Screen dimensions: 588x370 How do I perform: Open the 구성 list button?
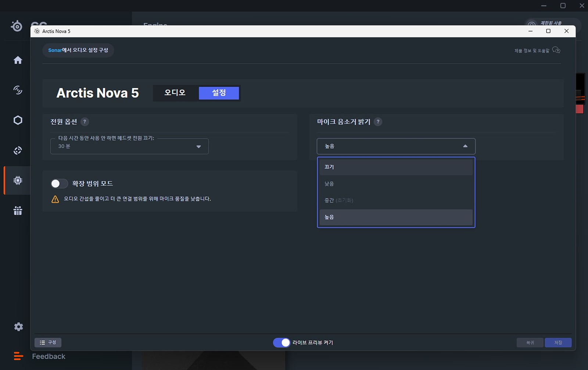coord(48,342)
